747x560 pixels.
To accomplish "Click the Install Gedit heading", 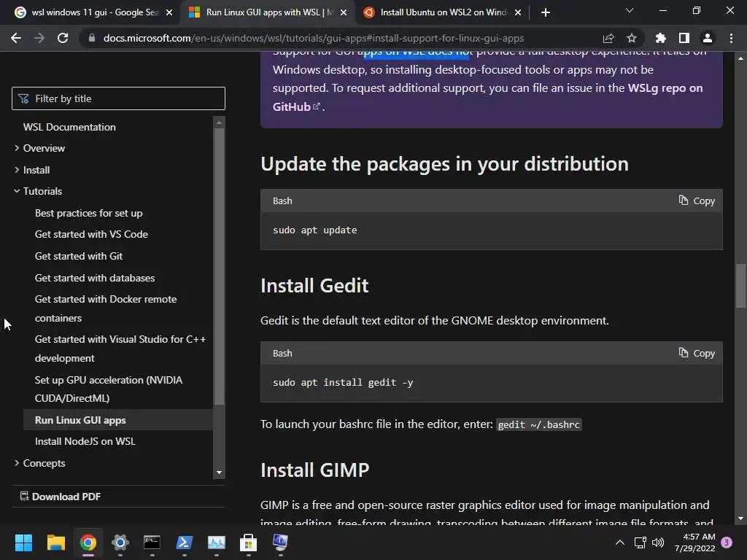I will pos(314,286).
